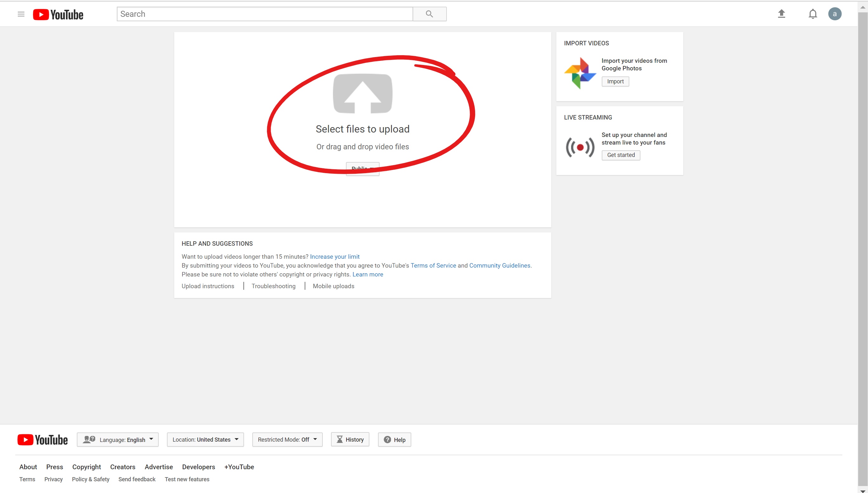Open the notifications bell
The height and width of the screenshot is (493, 868).
(813, 14)
